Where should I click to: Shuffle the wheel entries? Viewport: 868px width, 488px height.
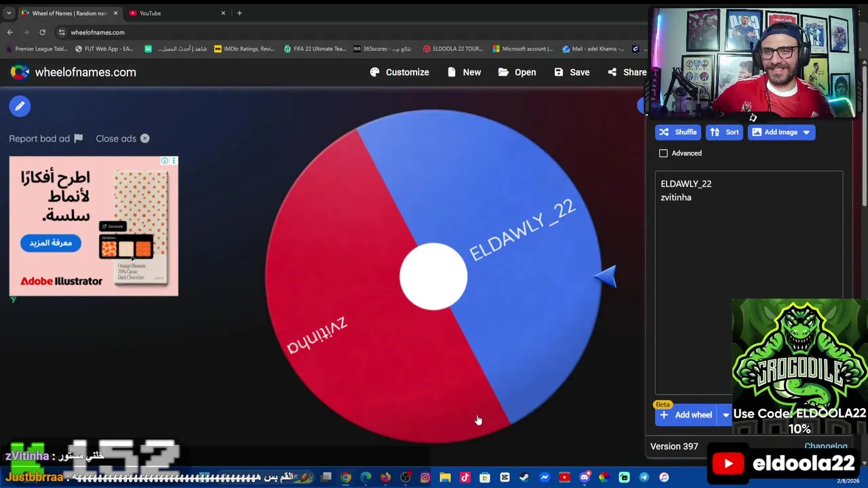pyautogui.click(x=677, y=132)
